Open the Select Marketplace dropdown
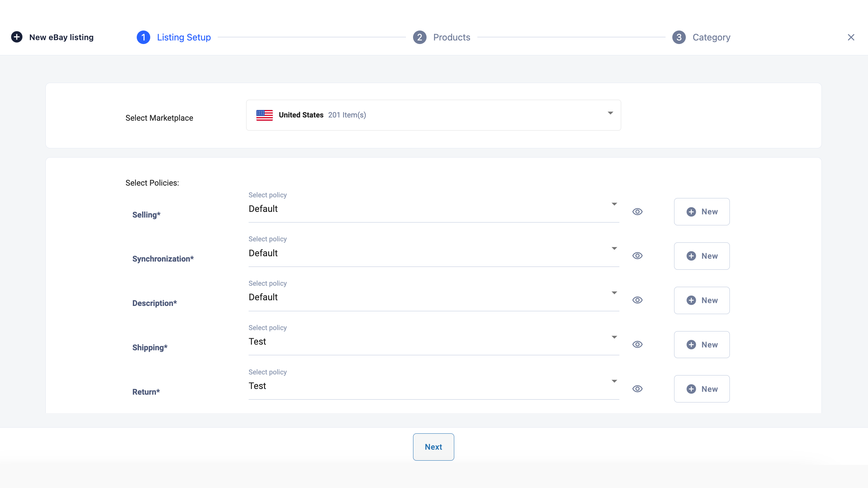Screen dimensions: 868x488 tap(433, 115)
